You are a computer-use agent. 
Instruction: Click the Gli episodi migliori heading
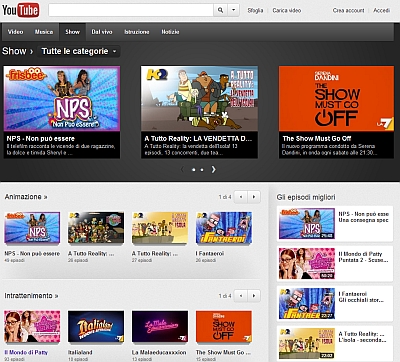click(306, 197)
